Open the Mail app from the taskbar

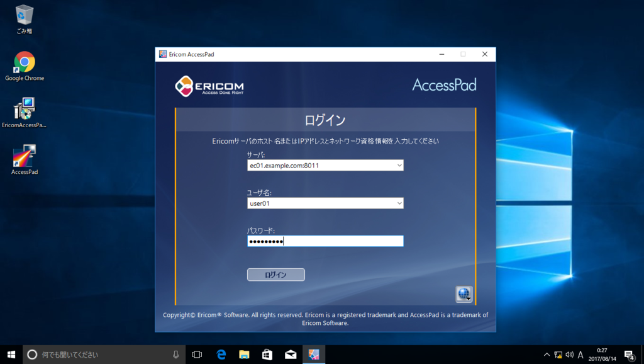291,355
